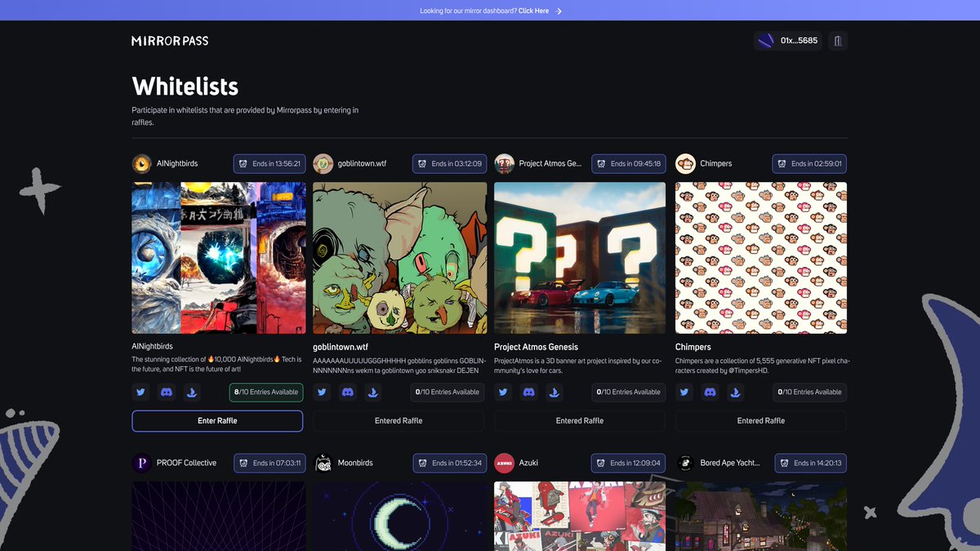Click the PROOF Collective header name
This screenshot has width=980, height=551.
186,463
